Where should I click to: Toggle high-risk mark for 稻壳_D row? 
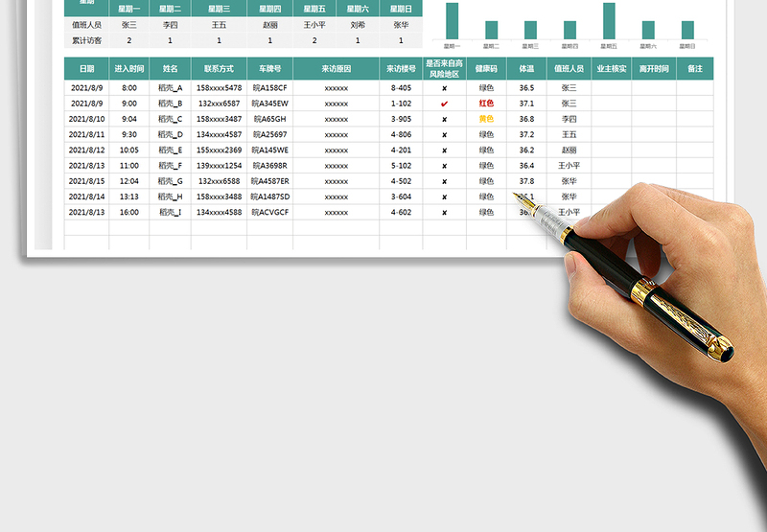pyautogui.click(x=444, y=134)
